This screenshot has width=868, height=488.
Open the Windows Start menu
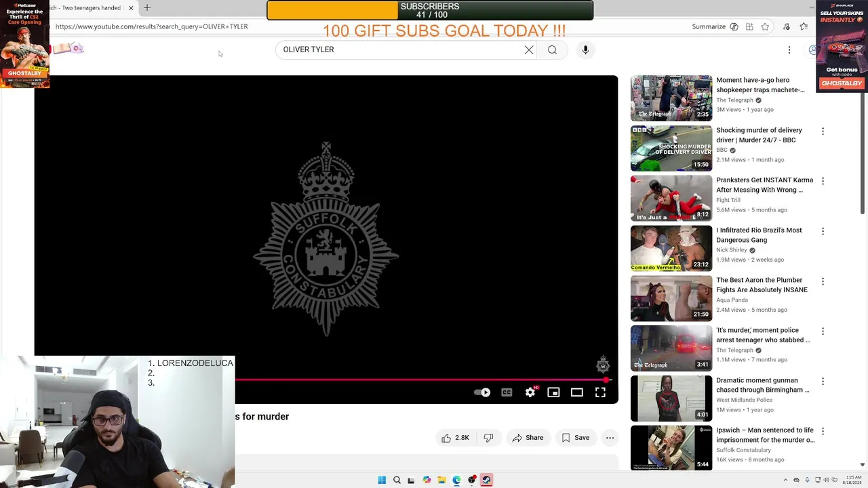(382, 480)
